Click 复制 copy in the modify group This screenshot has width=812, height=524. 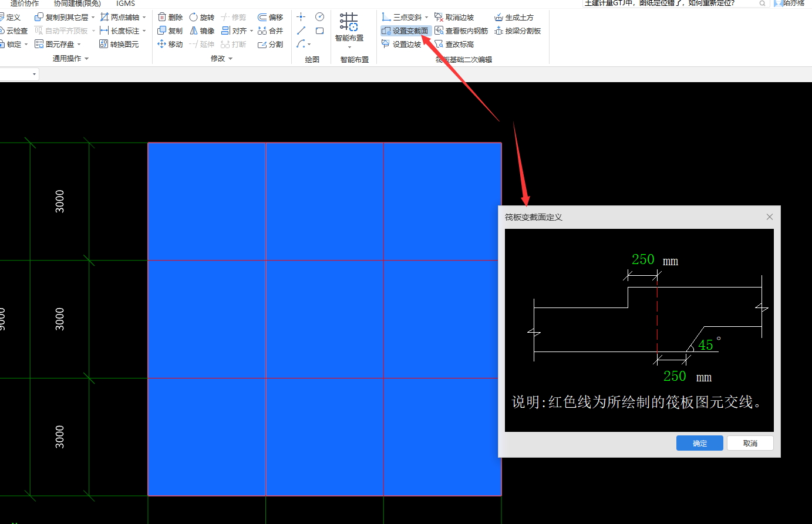tap(170, 31)
